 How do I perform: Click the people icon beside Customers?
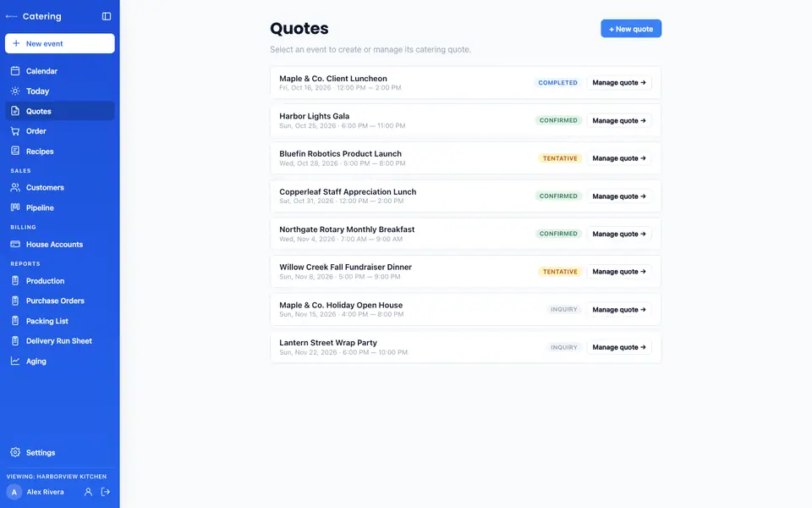pos(15,187)
